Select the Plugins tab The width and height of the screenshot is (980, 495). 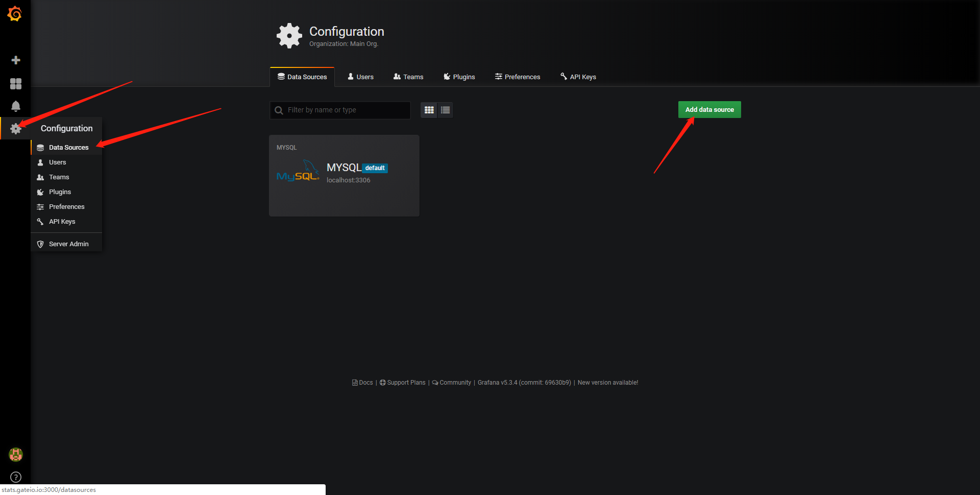(x=459, y=77)
